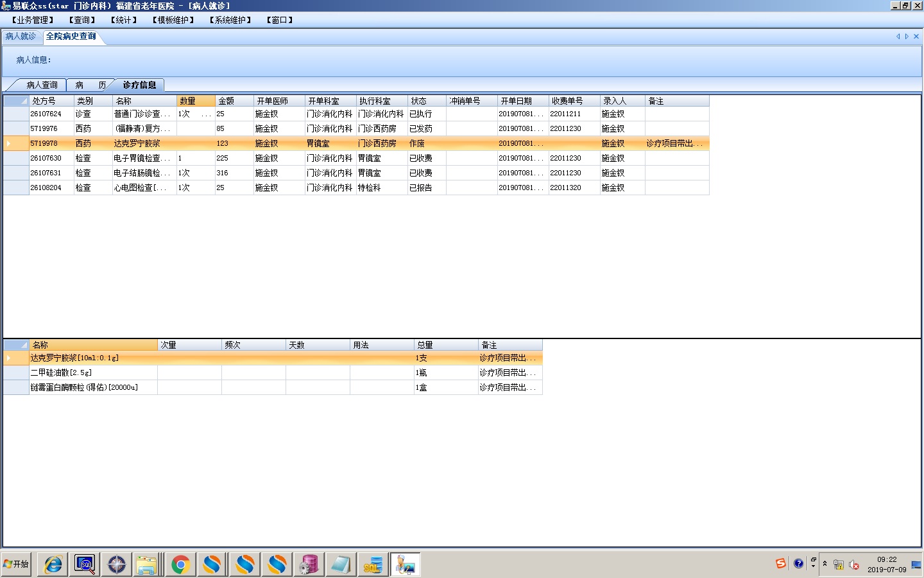The height and width of the screenshot is (578, 924).
Task: Open the 【窗口】 menu
Action: pos(280,20)
